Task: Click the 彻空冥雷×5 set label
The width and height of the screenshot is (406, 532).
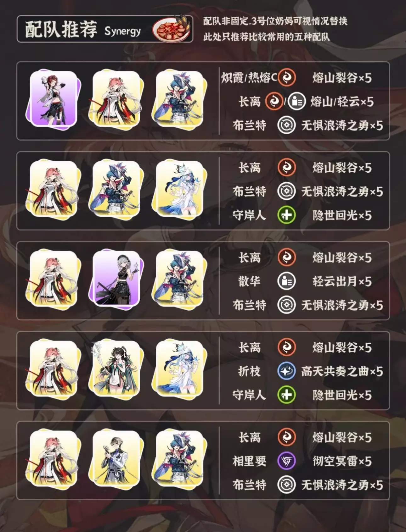Action: coord(342,461)
